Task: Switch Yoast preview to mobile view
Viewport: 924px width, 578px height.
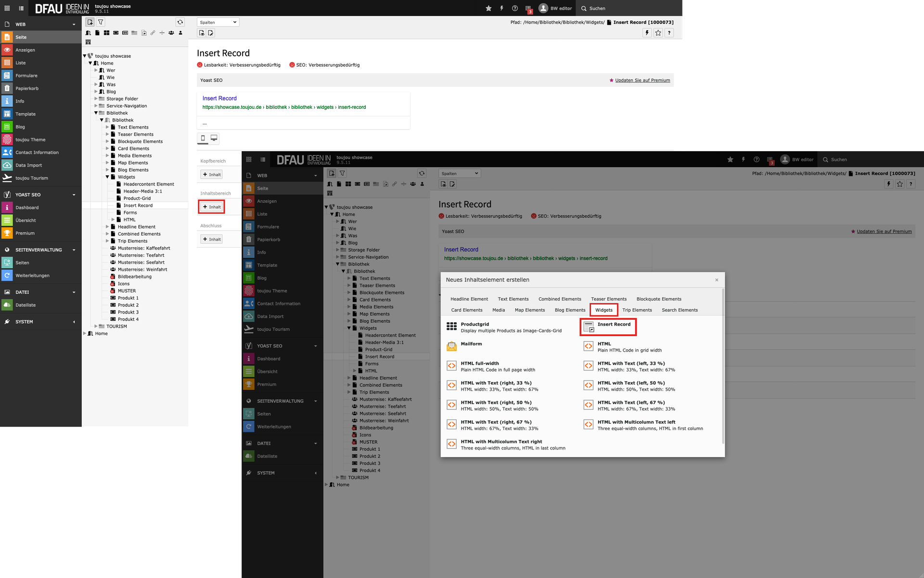Action: (203, 138)
